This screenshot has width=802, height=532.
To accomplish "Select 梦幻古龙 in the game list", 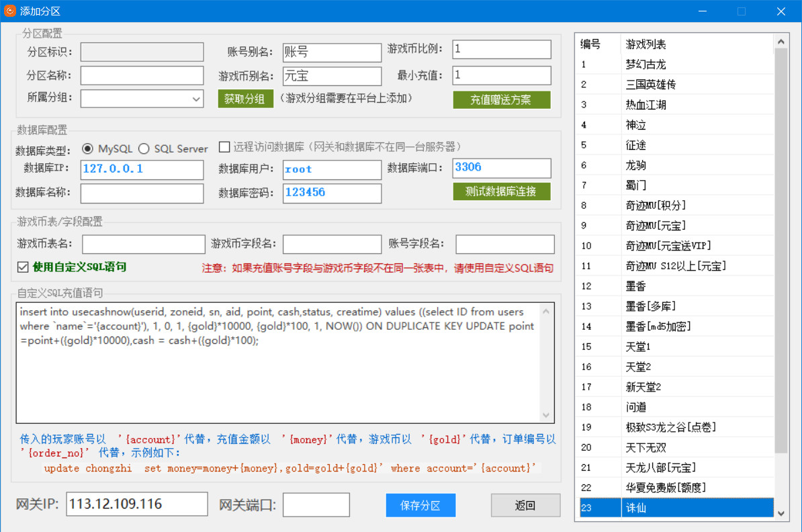I will 645,64.
